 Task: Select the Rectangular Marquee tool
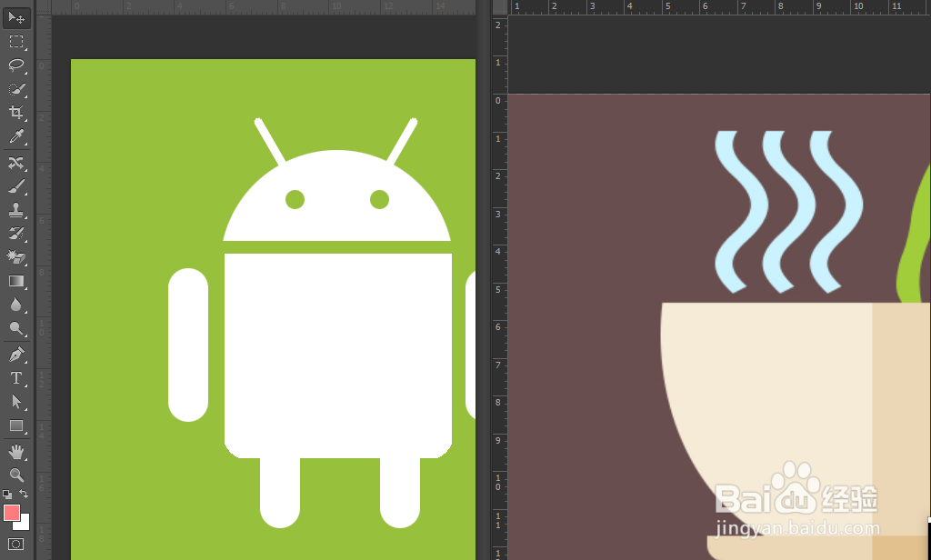16,42
